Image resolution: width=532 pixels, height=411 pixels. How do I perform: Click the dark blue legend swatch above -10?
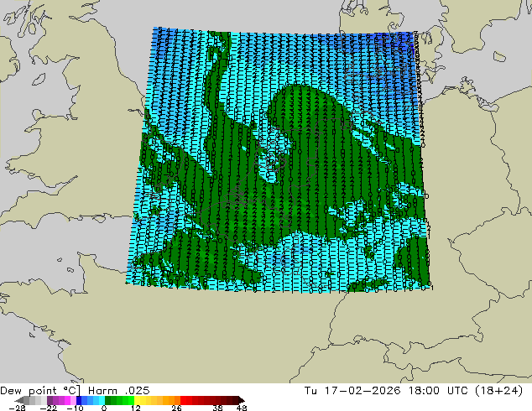pos(79,400)
